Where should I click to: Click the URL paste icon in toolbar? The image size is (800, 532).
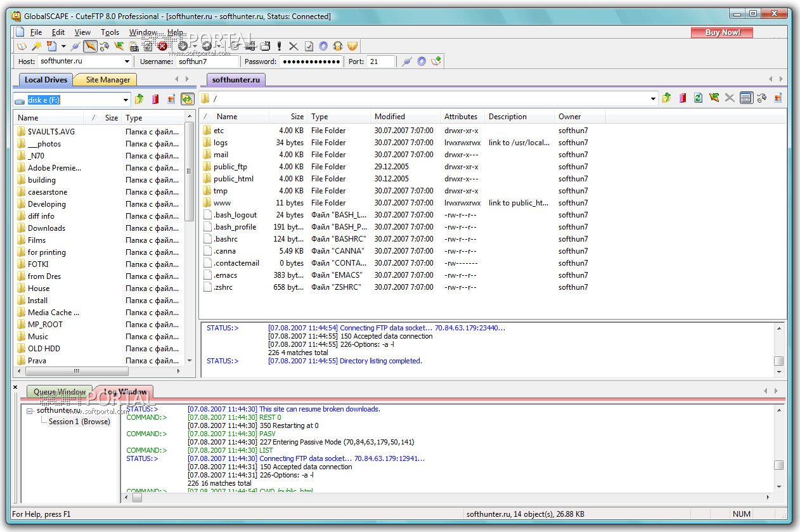pyautogui.click(x=134, y=46)
